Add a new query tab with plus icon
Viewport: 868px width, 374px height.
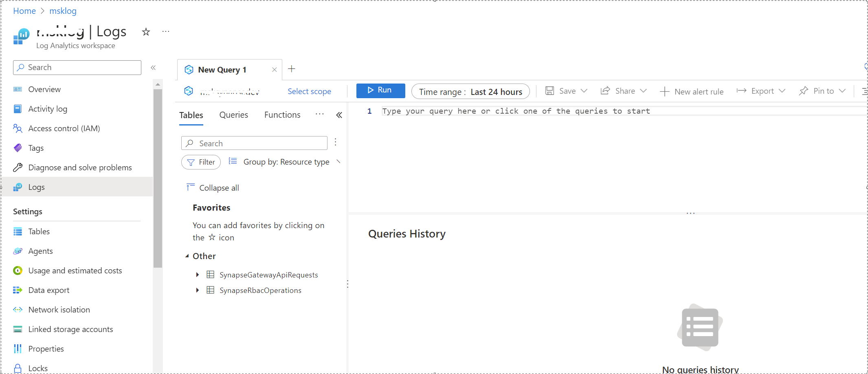point(292,69)
